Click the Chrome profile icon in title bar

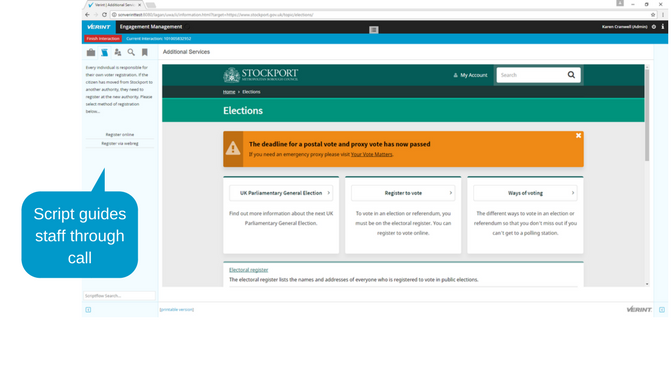(x=620, y=3)
